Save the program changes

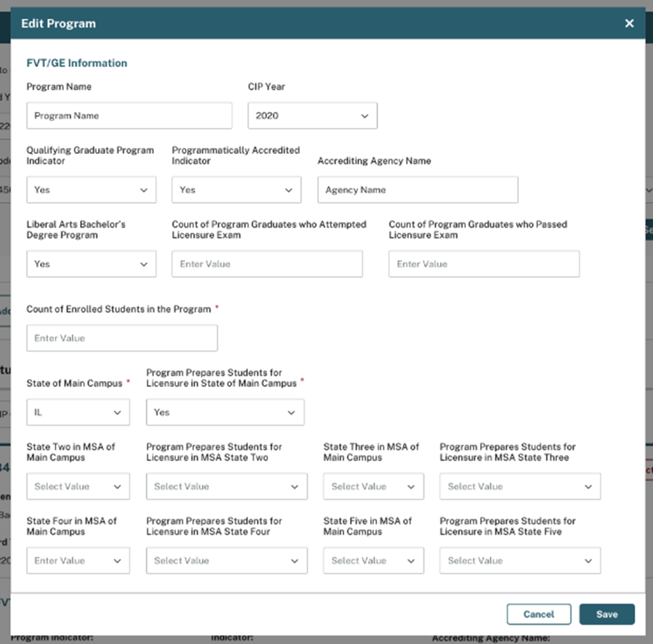[x=607, y=614]
